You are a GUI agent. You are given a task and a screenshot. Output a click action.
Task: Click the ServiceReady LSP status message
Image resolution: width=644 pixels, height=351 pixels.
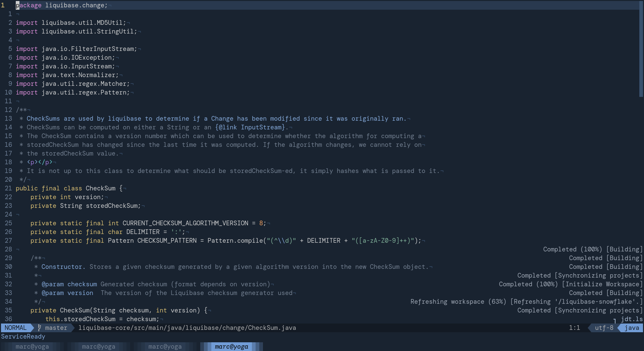pyautogui.click(x=23, y=337)
